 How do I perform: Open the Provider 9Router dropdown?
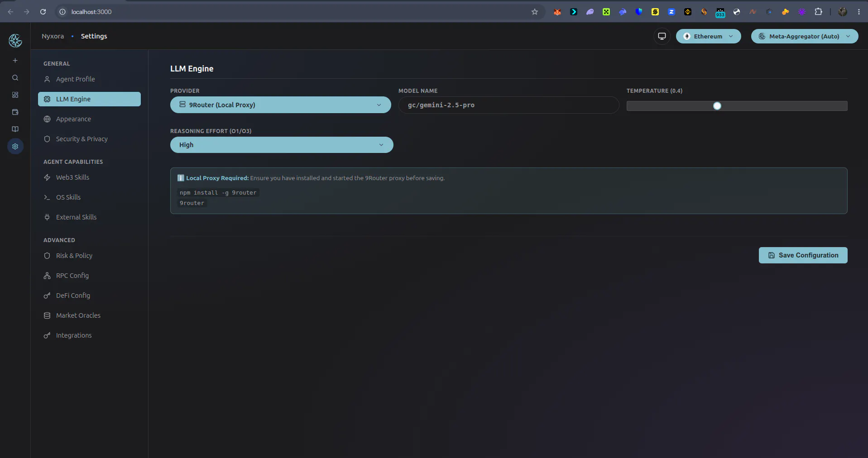pos(280,105)
